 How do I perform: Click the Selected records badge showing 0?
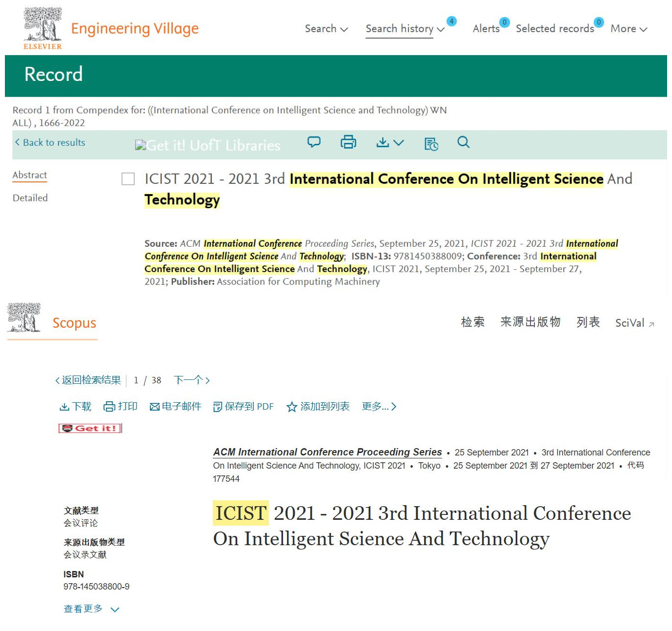(599, 22)
